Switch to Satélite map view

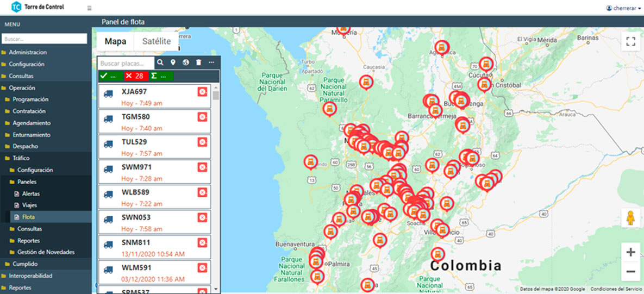[157, 42]
